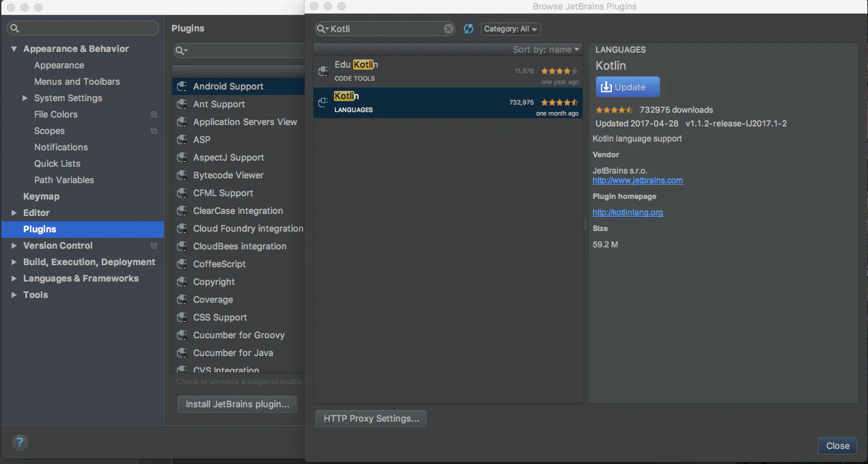
Task: Update the Kotlin plugin
Action: tap(628, 87)
